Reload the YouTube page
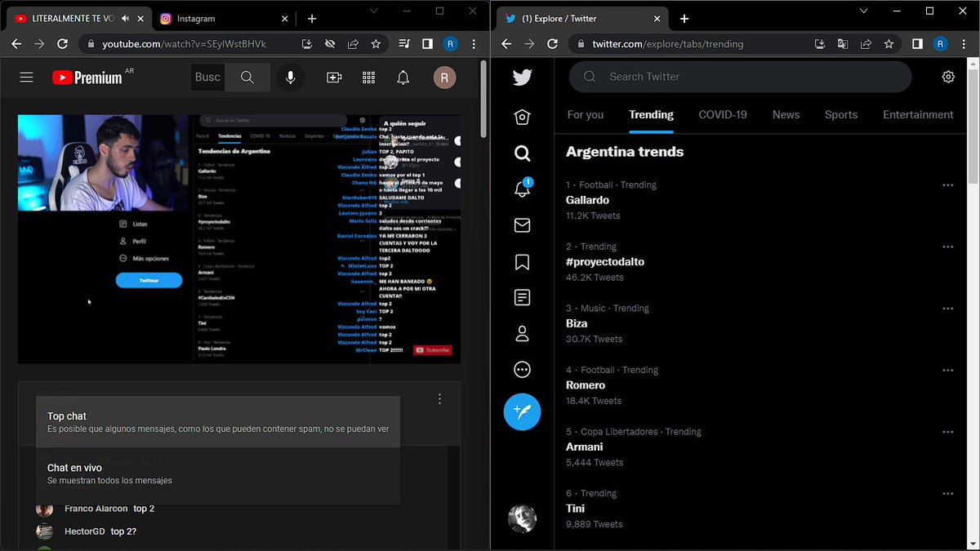 [62, 44]
